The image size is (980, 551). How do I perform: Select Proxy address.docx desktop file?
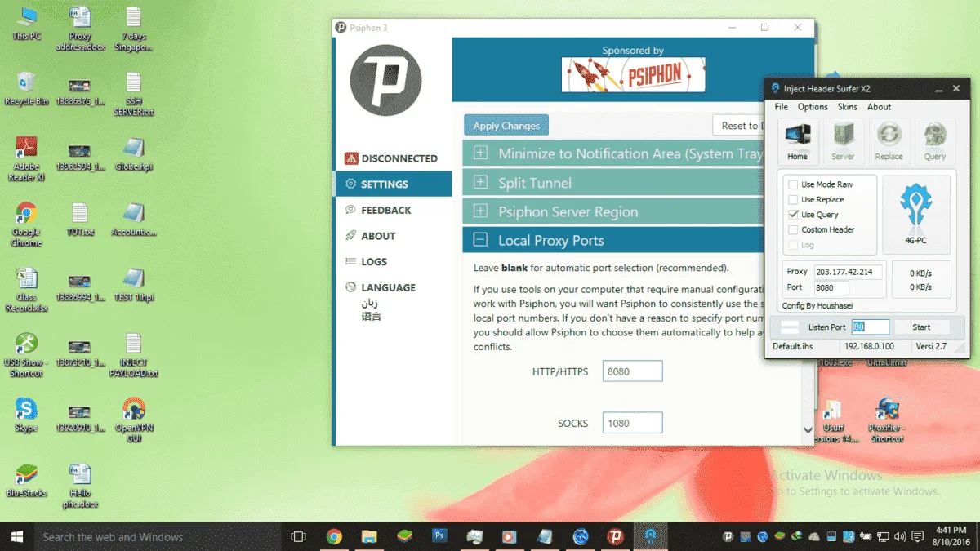pos(80,29)
